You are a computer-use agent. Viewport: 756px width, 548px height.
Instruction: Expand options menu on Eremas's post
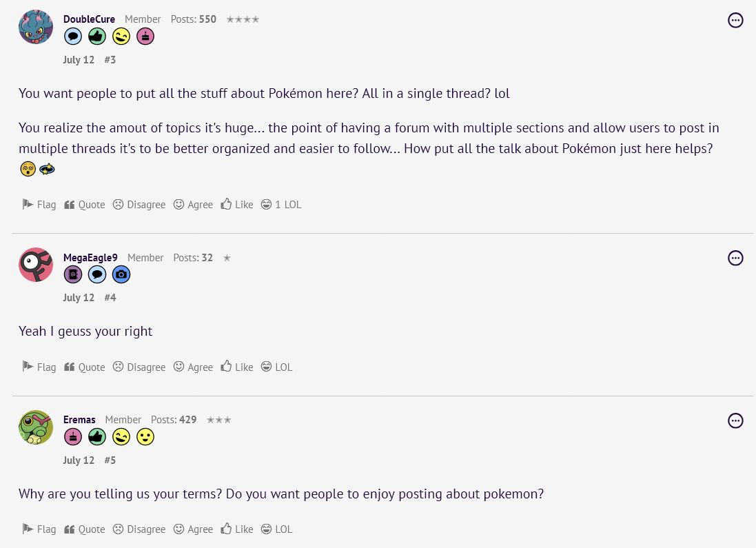point(735,420)
